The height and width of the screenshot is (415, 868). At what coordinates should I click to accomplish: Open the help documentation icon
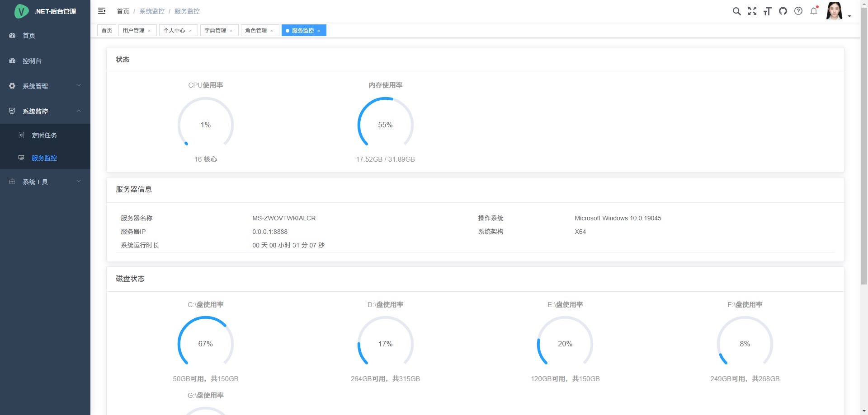pyautogui.click(x=798, y=11)
